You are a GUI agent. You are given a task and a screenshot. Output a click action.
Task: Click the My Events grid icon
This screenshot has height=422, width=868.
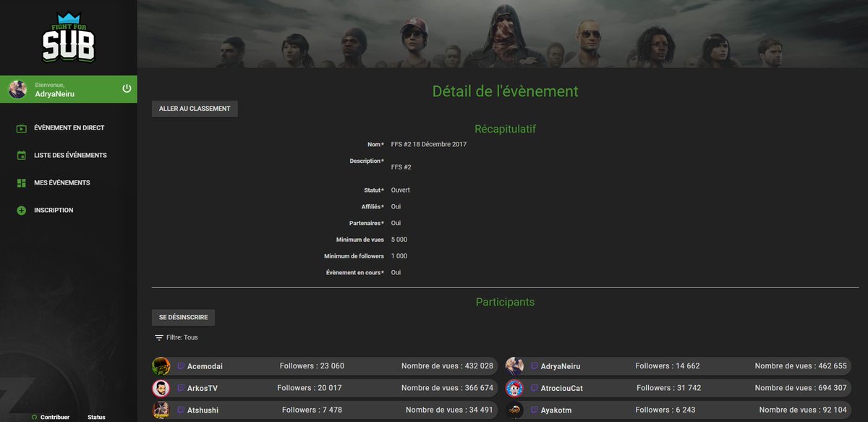22,183
